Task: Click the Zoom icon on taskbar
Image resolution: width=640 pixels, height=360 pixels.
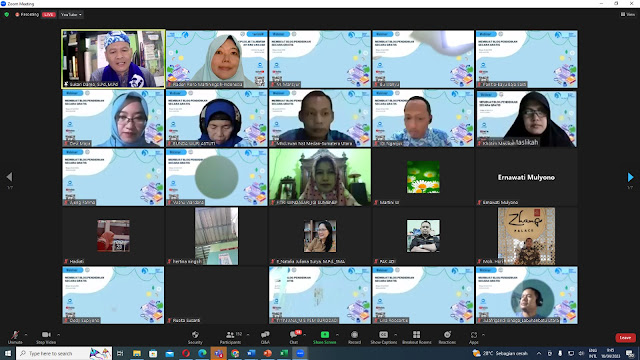Action: pos(300,353)
